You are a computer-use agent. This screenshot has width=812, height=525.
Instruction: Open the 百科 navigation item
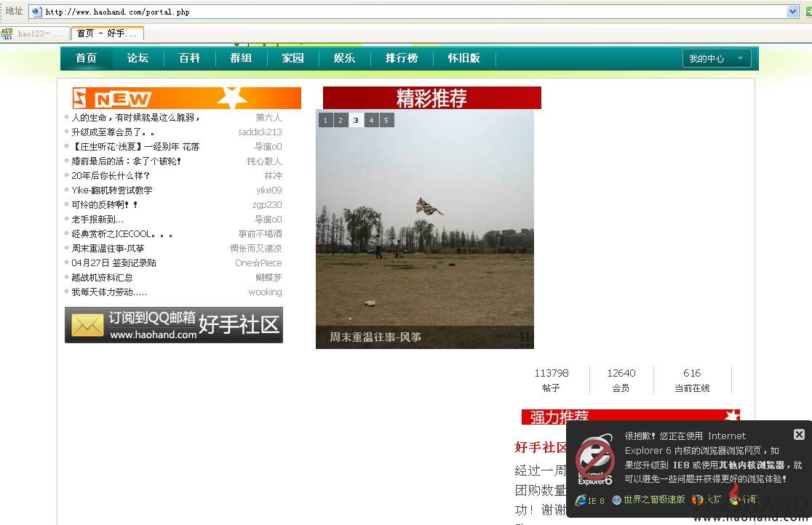coord(189,58)
